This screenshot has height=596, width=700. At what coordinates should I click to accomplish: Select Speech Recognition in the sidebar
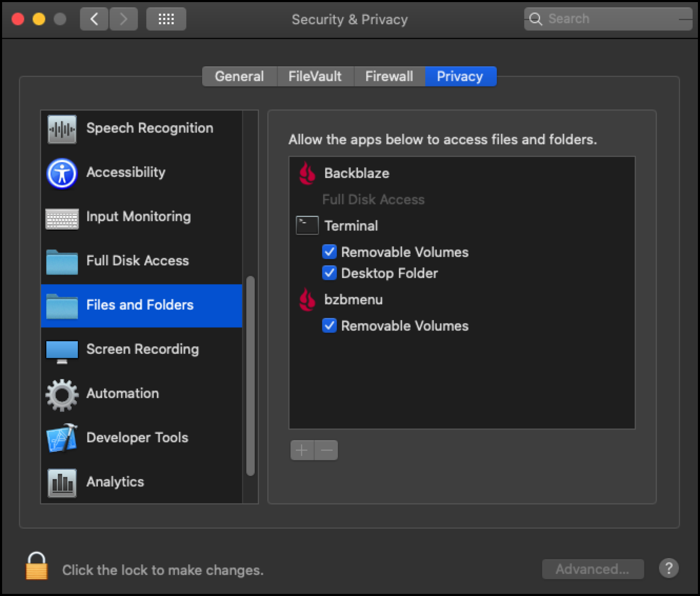pyautogui.click(x=142, y=128)
